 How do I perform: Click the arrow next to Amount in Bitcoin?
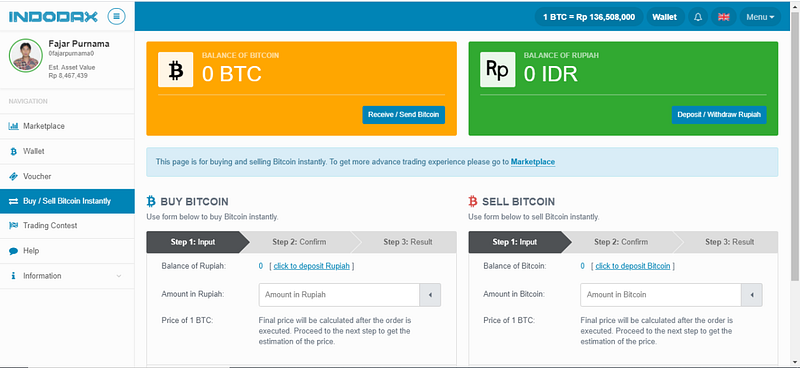point(752,295)
